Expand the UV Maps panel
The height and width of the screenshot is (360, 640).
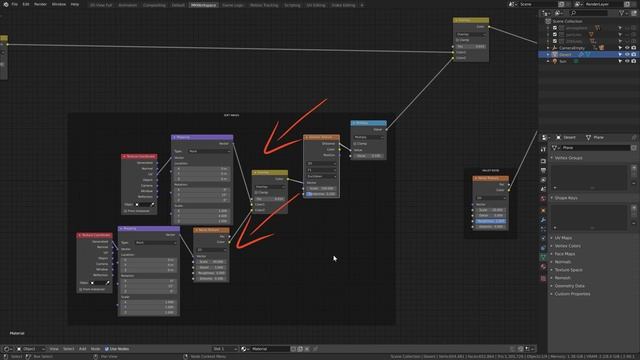point(563,238)
